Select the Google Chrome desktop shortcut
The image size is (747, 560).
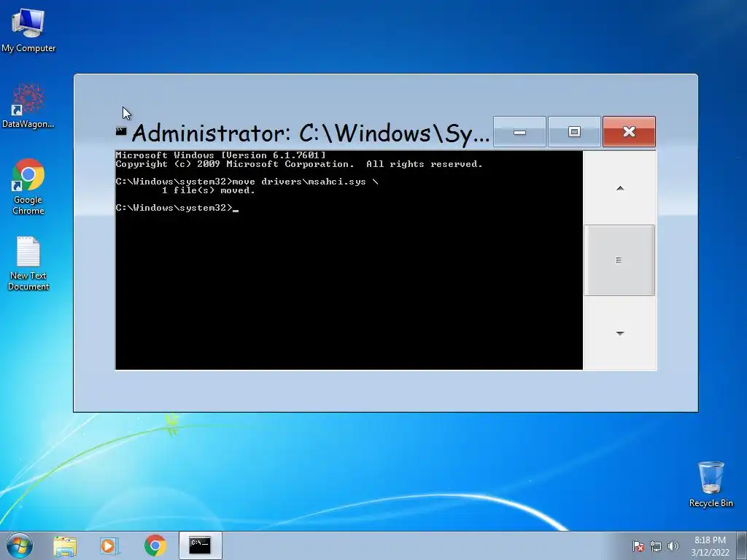[28, 186]
